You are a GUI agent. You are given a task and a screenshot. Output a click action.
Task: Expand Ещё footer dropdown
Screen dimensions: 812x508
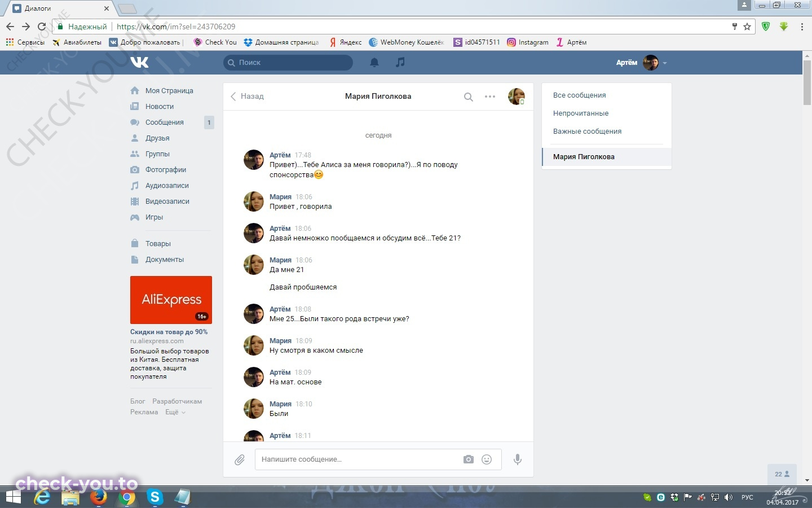pyautogui.click(x=175, y=412)
